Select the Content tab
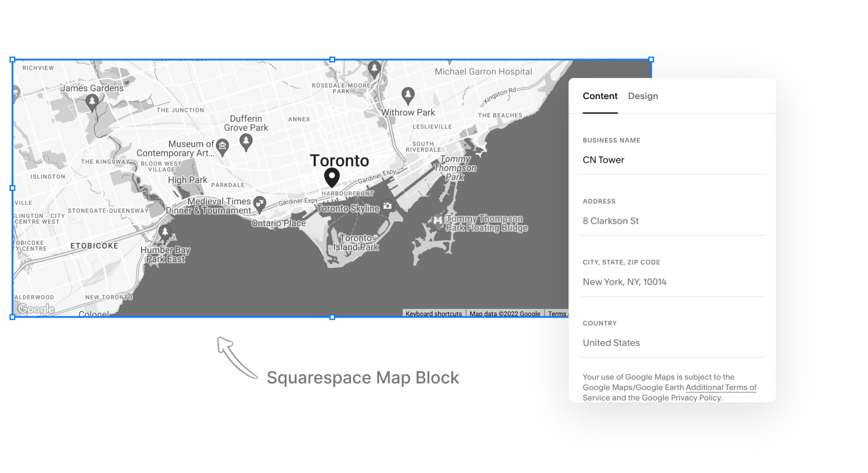The image size is (868, 473). (600, 96)
